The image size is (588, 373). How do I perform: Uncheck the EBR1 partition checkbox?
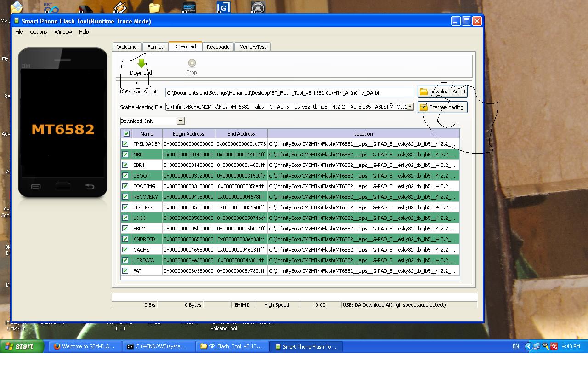click(125, 165)
